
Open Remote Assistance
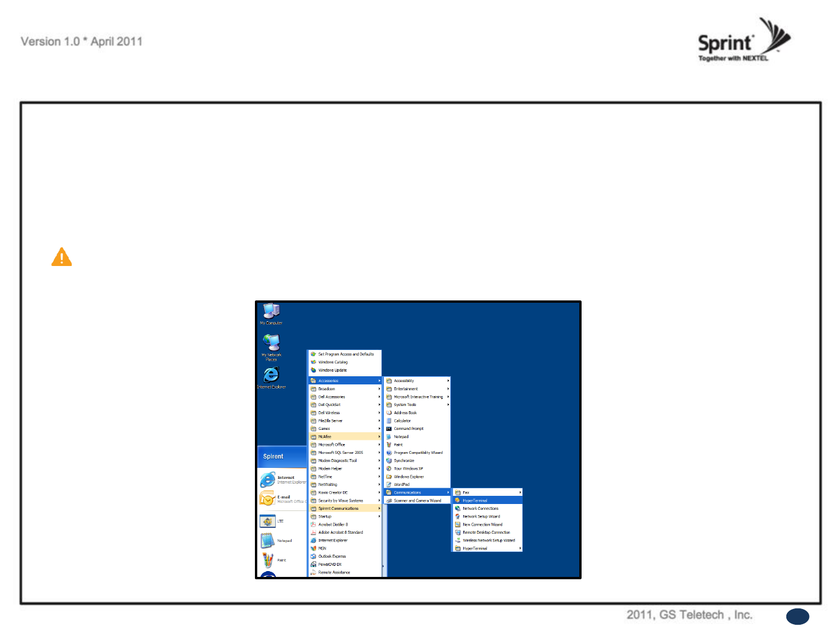345,572
